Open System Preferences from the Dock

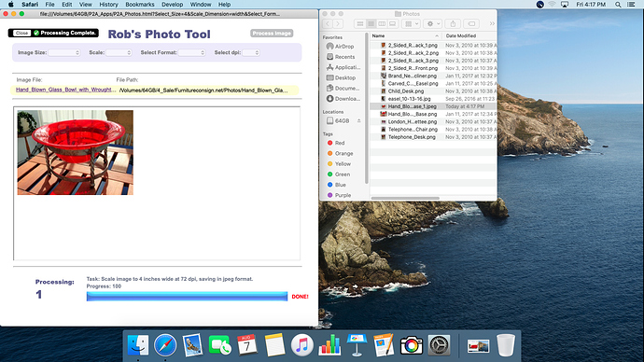[x=439, y=345]
